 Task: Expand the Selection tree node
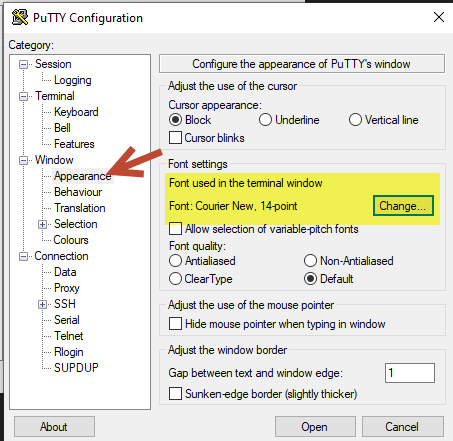(42, 224)
